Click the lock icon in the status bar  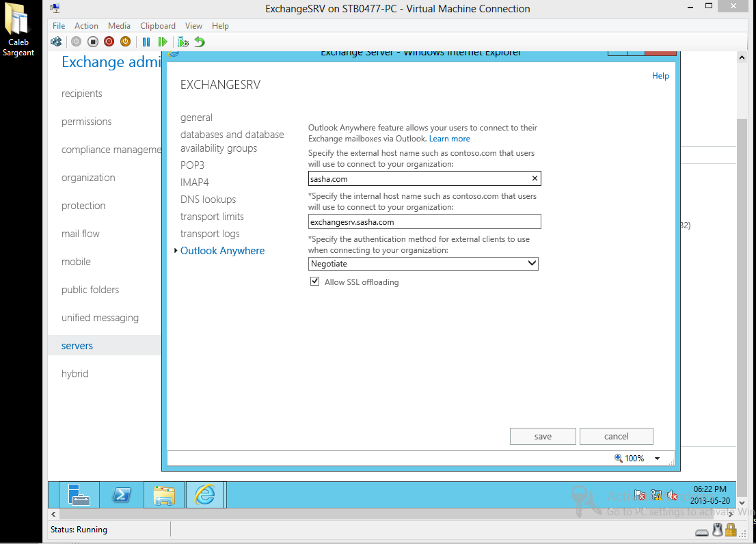pos(731,530)
